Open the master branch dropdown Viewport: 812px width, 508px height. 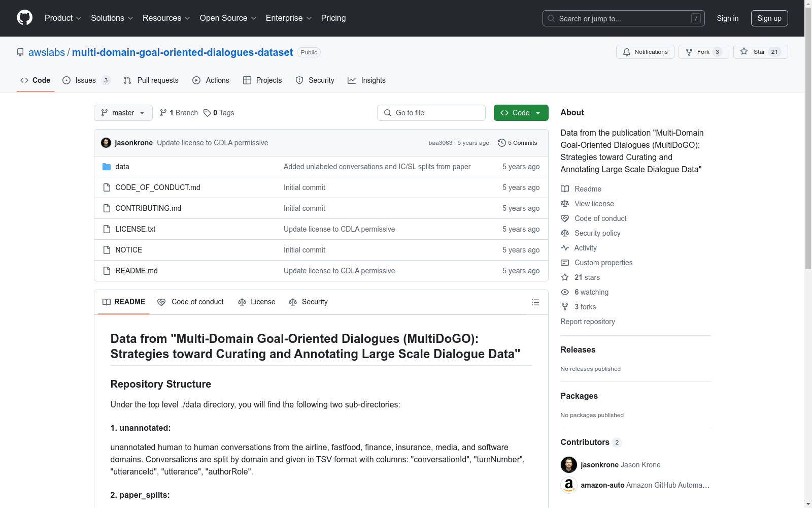123,113
